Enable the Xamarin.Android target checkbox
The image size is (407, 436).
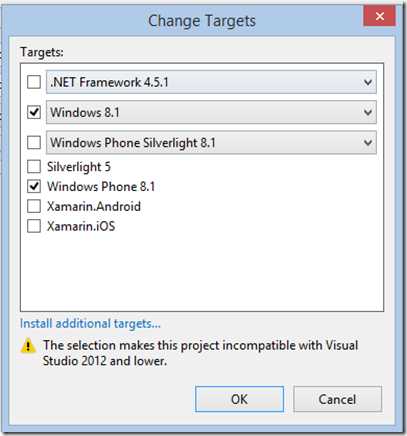point(34,206)
